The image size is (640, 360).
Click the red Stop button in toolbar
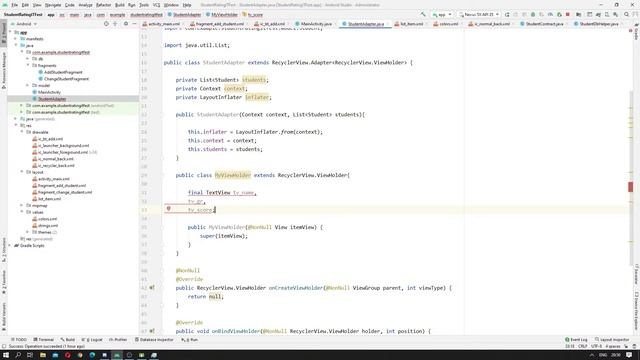coord(567,14)
